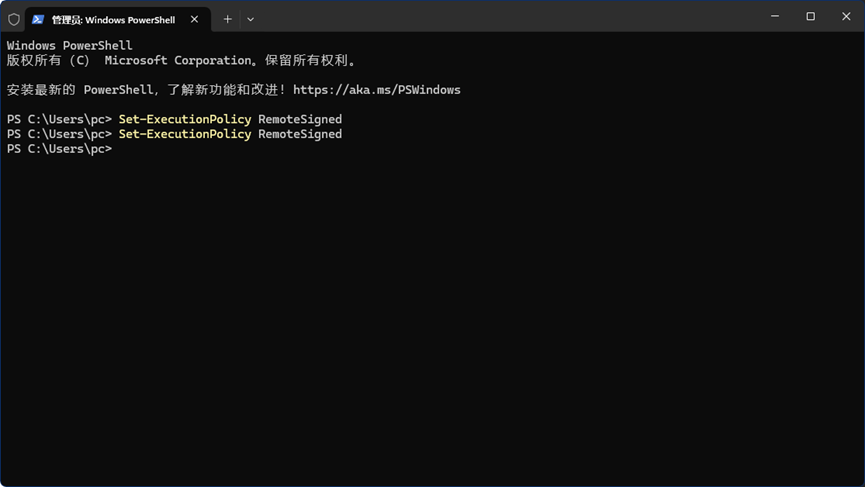Viewport: 865px width, 487px height.
Task: Close the terminal window
Action: click(846, 16)
